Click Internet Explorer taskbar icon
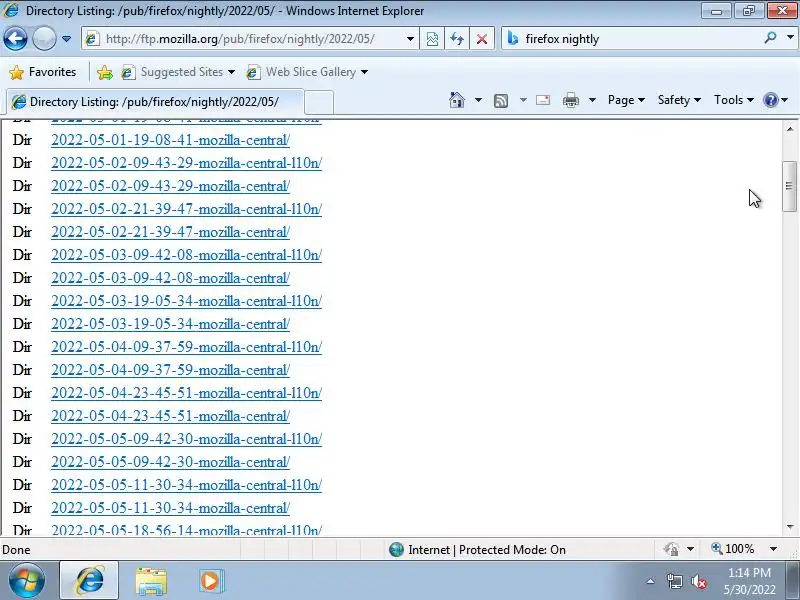This screenshot has width=800, height=600. pos(89,581)
